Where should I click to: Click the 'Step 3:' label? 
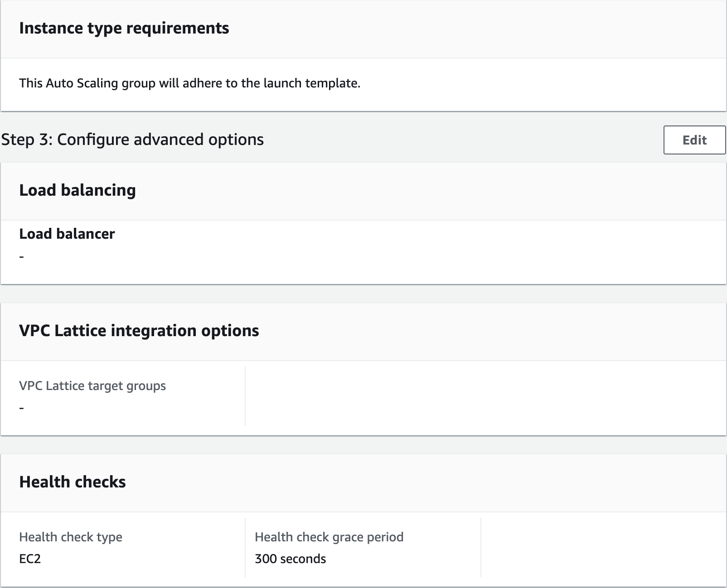click(27, 140)
